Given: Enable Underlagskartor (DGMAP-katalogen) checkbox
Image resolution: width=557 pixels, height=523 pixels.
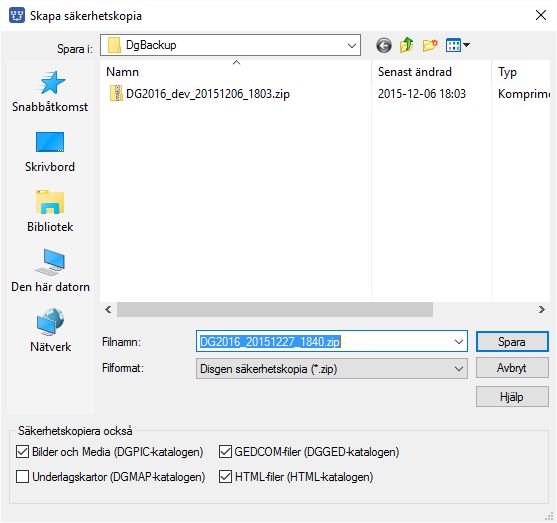Looking at the screenshot, I should [22, 476].
